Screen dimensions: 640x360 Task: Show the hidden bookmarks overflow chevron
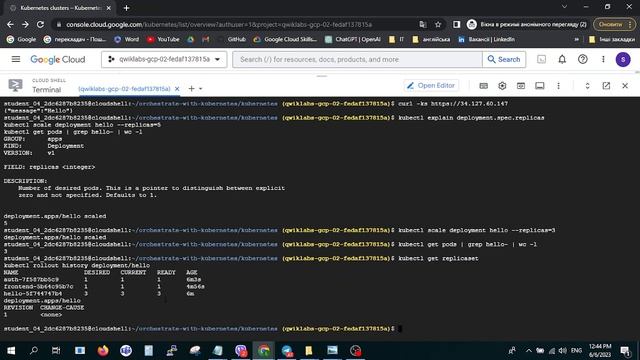tap(576, 39)
